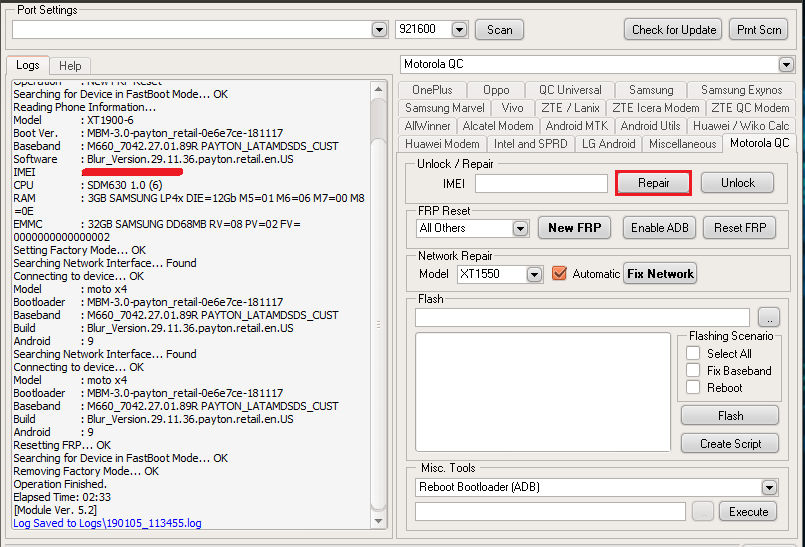Click the Misc. Tools parameter field

point(550,512)
